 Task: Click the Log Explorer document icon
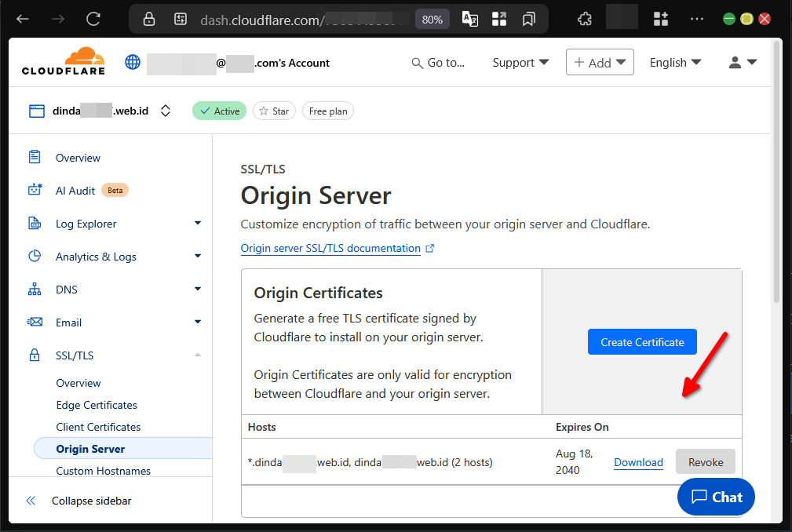tap(35, 223)
